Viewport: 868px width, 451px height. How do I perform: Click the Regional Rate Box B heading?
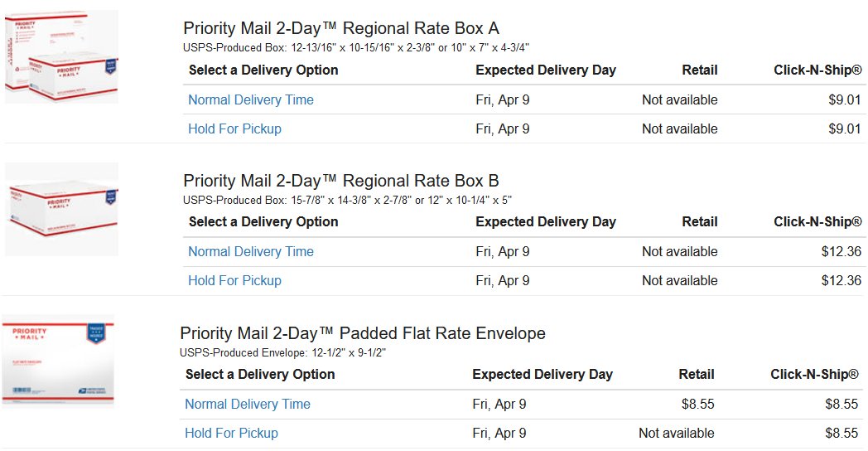(x=341, y=181)
